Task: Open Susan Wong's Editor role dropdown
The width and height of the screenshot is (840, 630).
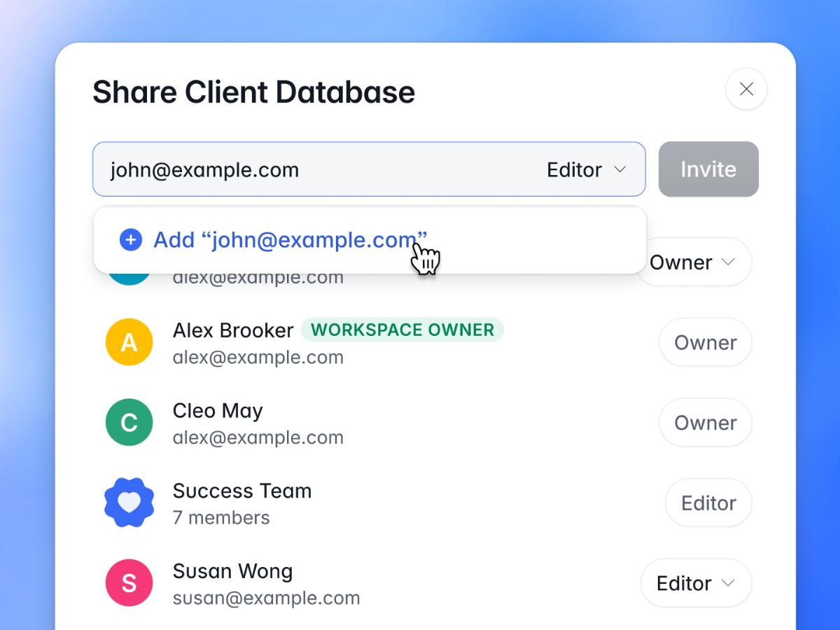Action: click(696, 583)
